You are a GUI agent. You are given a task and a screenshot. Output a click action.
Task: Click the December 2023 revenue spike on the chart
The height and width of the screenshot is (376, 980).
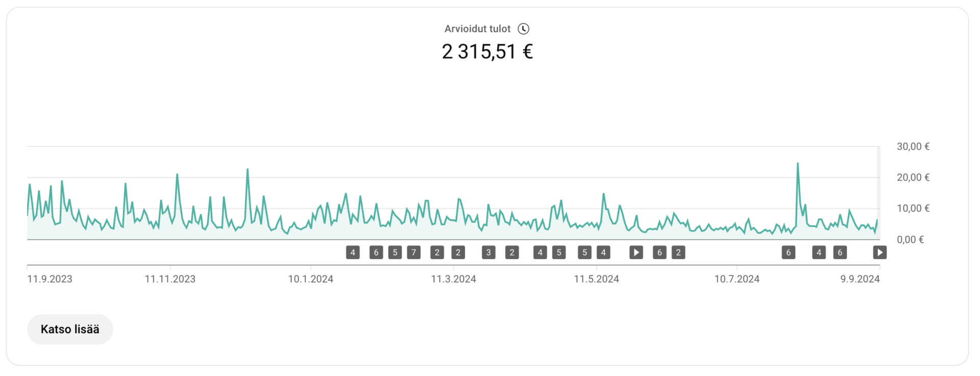(x=248, y=169)
